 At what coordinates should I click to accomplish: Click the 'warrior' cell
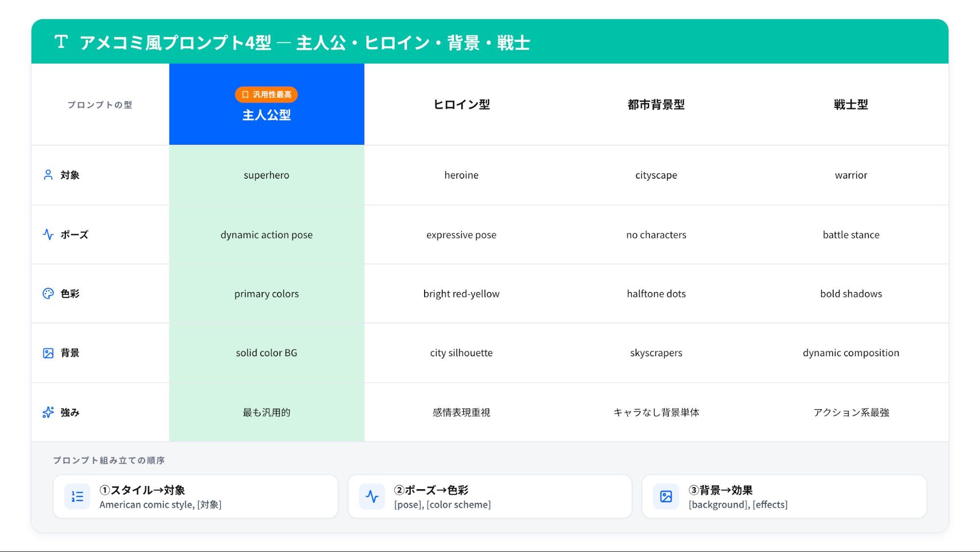coord(851,175)
